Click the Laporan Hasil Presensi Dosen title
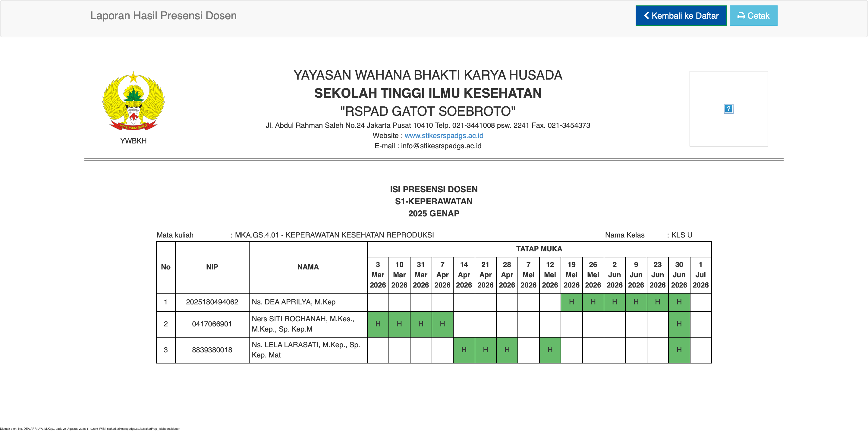 [x=163, y=15]
